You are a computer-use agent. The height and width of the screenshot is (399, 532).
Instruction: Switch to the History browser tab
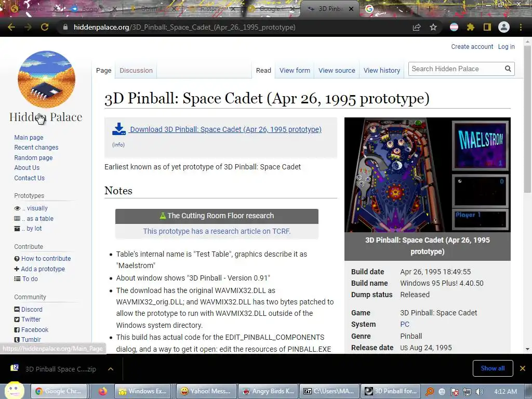click(211, 9)
